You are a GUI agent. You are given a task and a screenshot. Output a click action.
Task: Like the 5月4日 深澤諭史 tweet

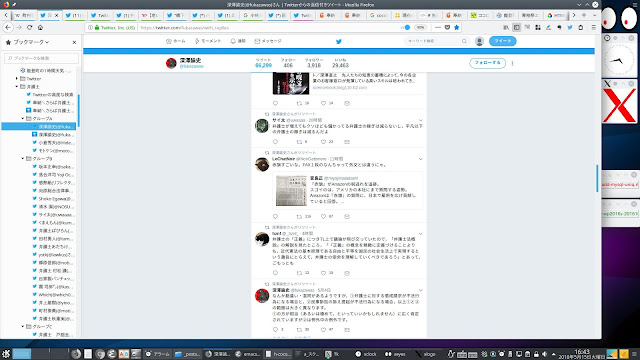[323, 329]
